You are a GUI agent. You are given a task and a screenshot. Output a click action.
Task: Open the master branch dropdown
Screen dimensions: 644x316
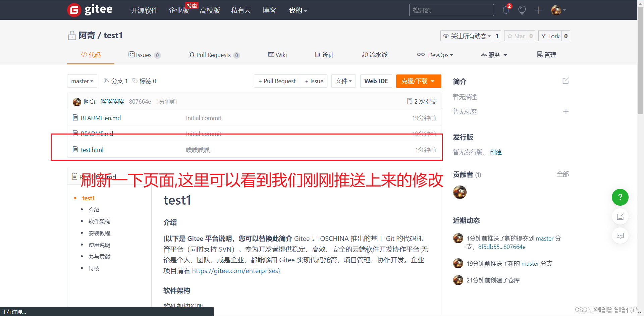pyautogui.click(x=82, y=81)
